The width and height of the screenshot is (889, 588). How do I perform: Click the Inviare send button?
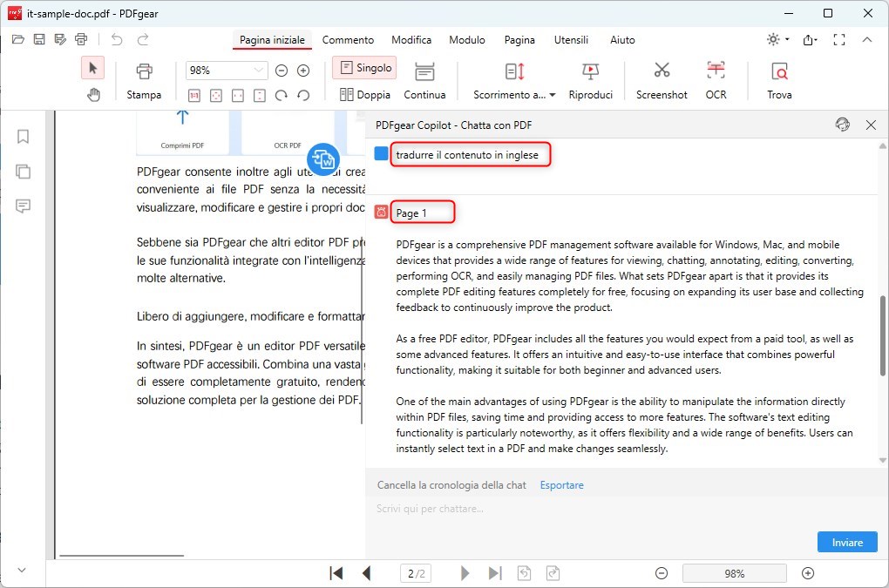pyautogui.click(x=847, y=542)
